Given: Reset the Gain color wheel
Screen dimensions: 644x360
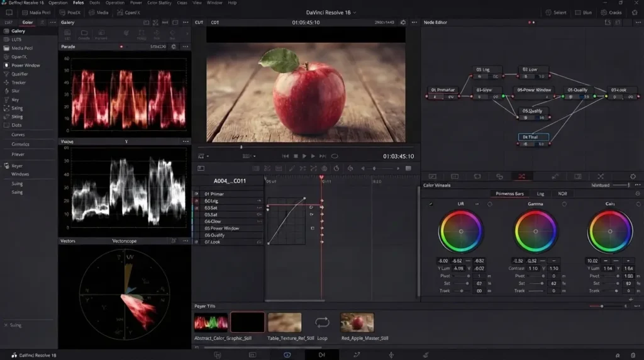Looking at the screenshot, I should click(x=638, y=204).
